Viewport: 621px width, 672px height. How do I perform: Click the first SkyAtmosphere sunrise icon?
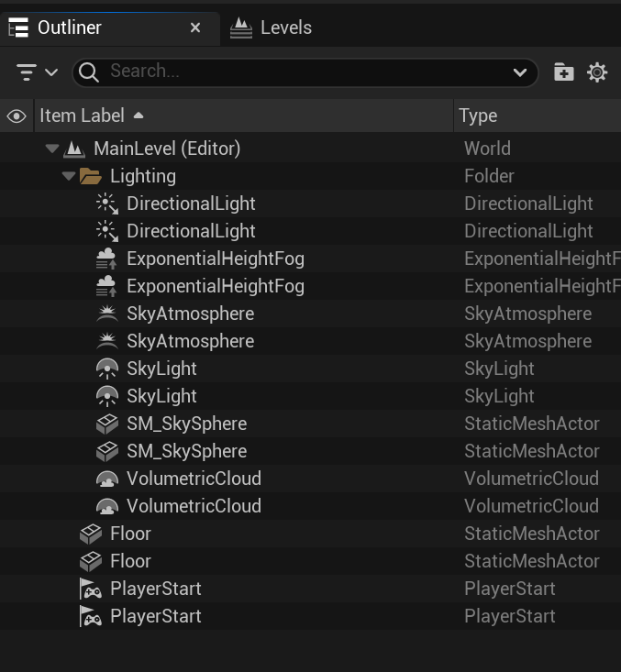tap(106, 314)
